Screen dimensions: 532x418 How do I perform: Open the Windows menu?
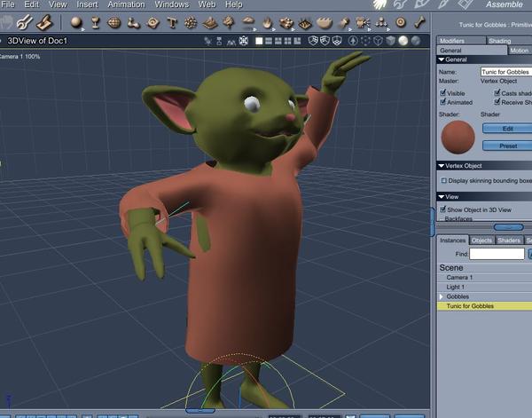(172, 4)
